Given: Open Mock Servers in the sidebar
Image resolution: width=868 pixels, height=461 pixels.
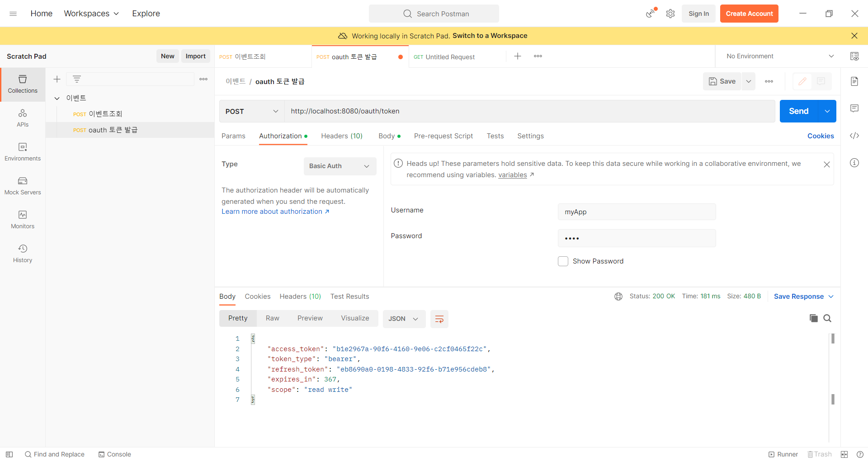Looking at the screenshot, I should point(23,186).
